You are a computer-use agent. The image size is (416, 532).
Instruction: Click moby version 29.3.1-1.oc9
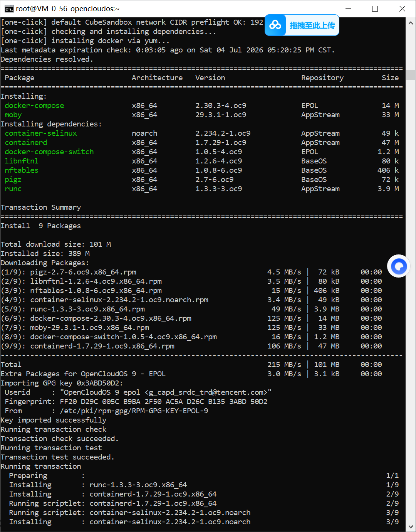click(221, 115)
